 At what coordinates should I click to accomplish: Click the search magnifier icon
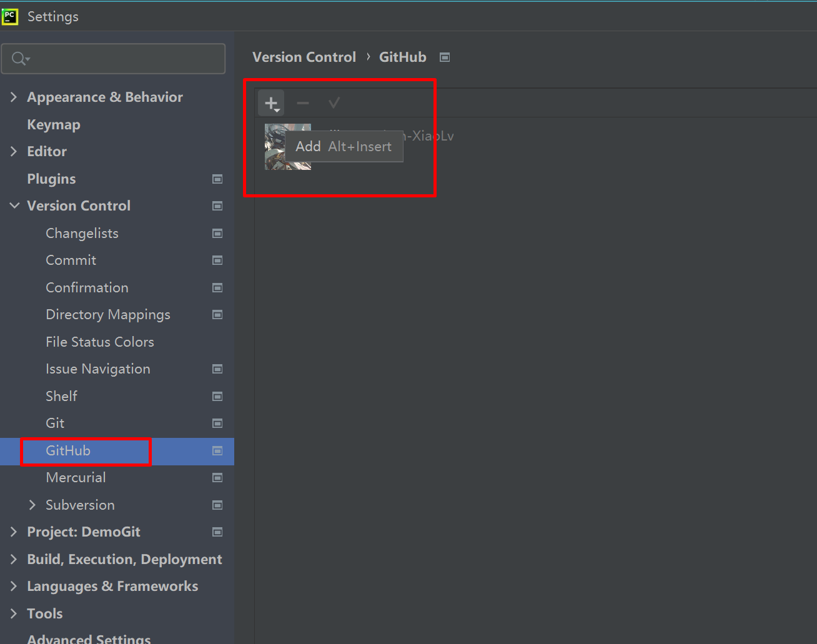(20, 59)
